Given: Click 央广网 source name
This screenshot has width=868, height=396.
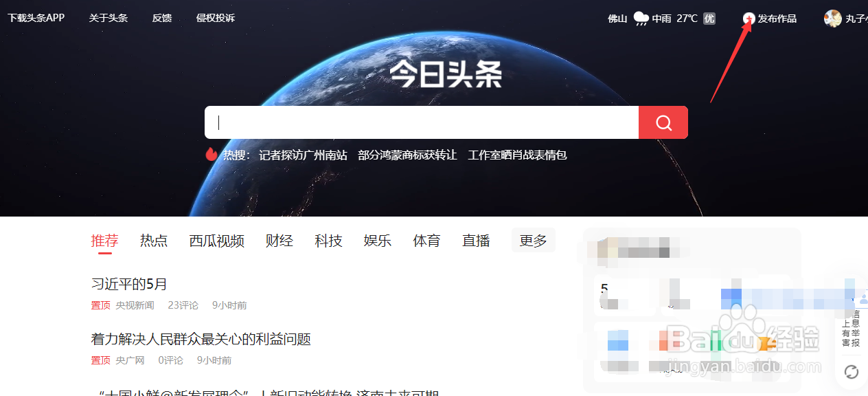Looking at the screenshot, I should [130, 360].
